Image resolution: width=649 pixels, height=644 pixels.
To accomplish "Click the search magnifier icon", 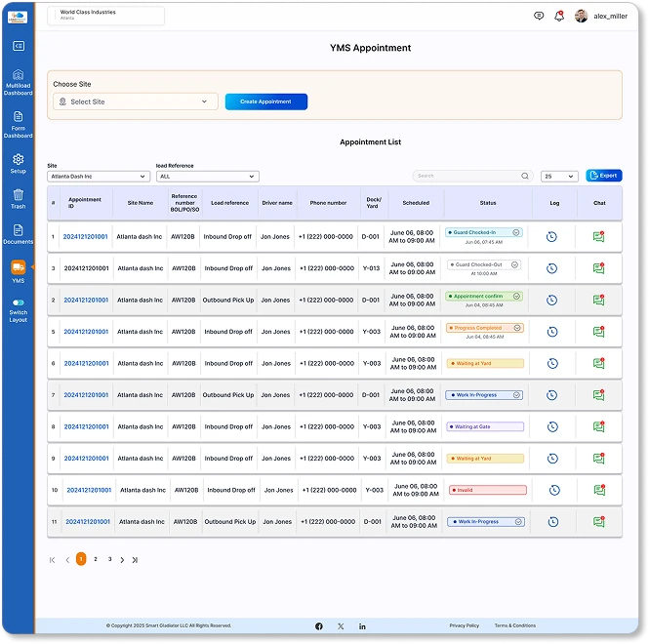I will pos(525,177).
